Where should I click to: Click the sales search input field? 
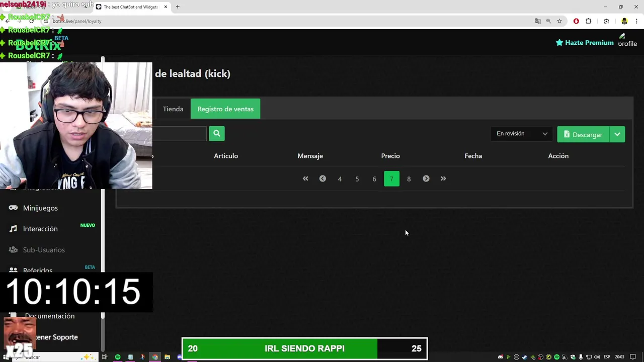pos(179,133)
